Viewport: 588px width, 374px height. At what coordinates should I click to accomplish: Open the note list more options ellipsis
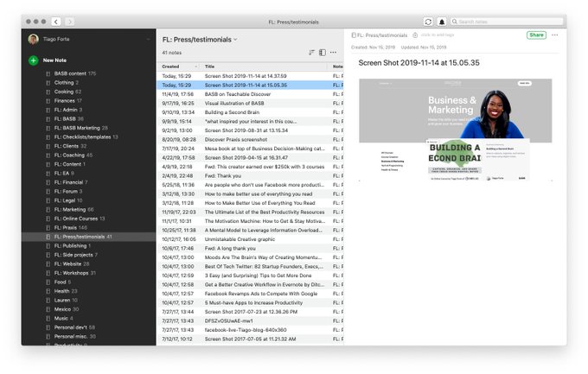click(333, 53)
